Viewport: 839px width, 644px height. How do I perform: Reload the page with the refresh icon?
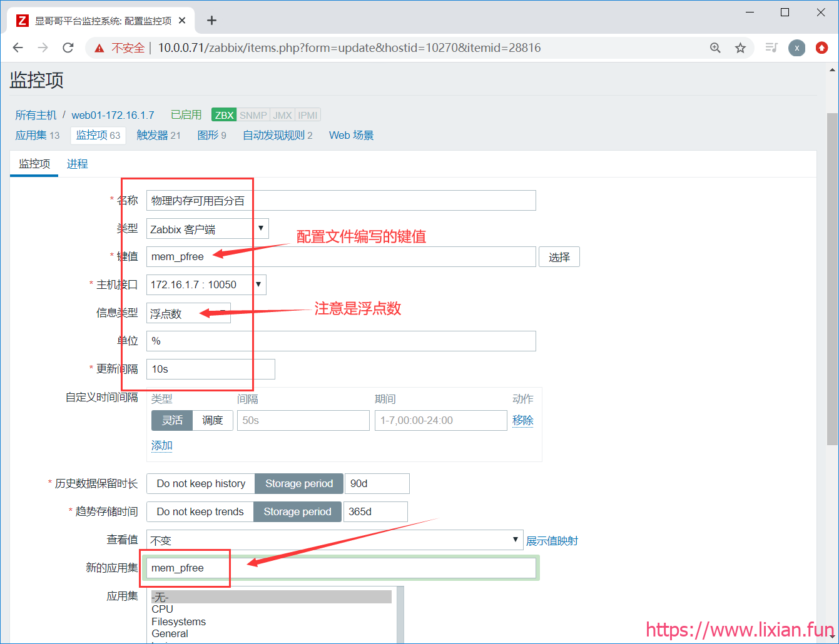pos(68,48)
